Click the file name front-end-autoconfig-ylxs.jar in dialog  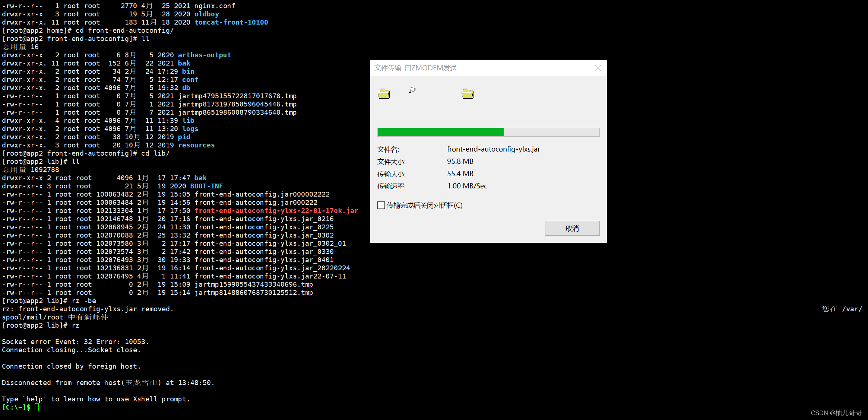click(493, 149)
